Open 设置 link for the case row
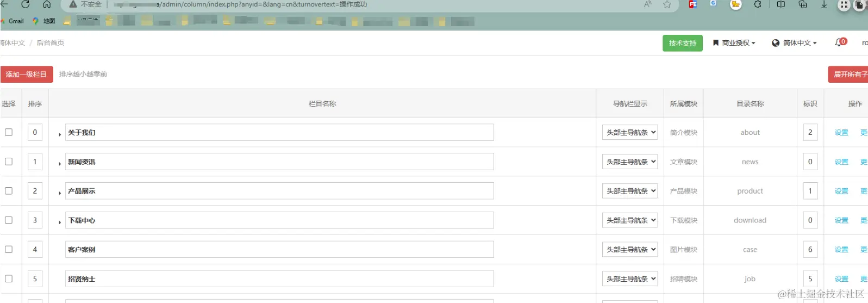This screenshot has height=303, width=868. 841,249
